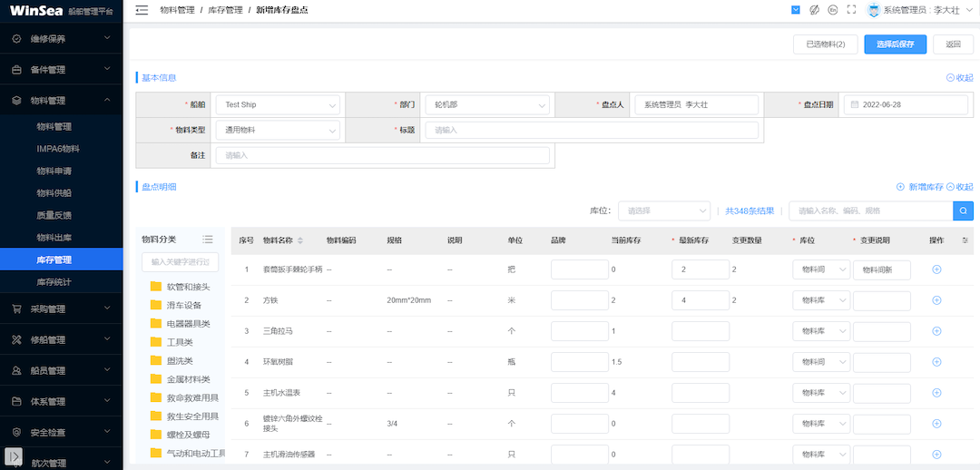Select the 金属材料类 category
980x470 pixels.
[x=188, y=379]
